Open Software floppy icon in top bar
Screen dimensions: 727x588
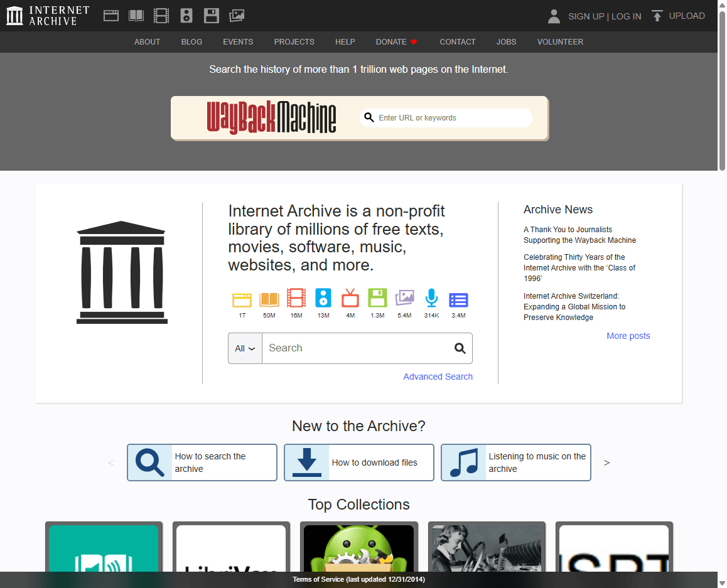(212, 16)
